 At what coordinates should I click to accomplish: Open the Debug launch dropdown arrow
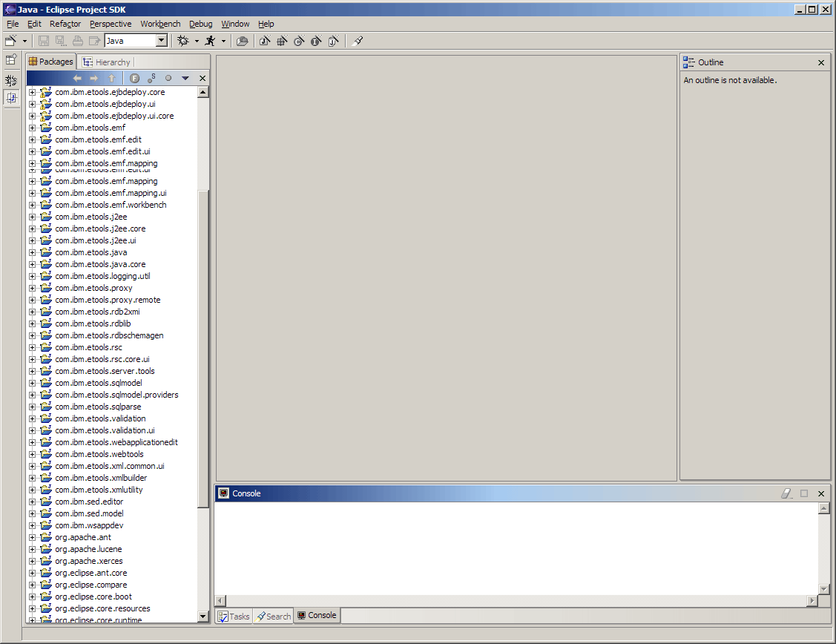197,41
